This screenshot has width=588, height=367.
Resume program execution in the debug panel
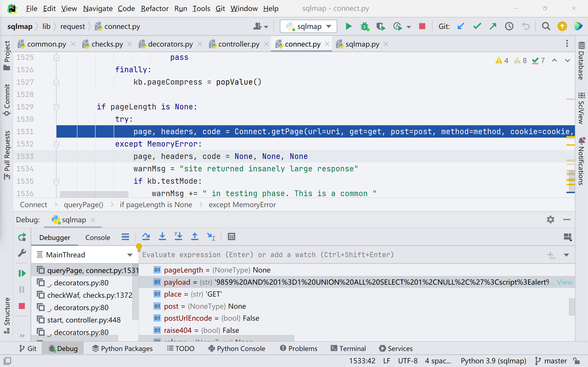pyautogui.click(x=22, y=273)
